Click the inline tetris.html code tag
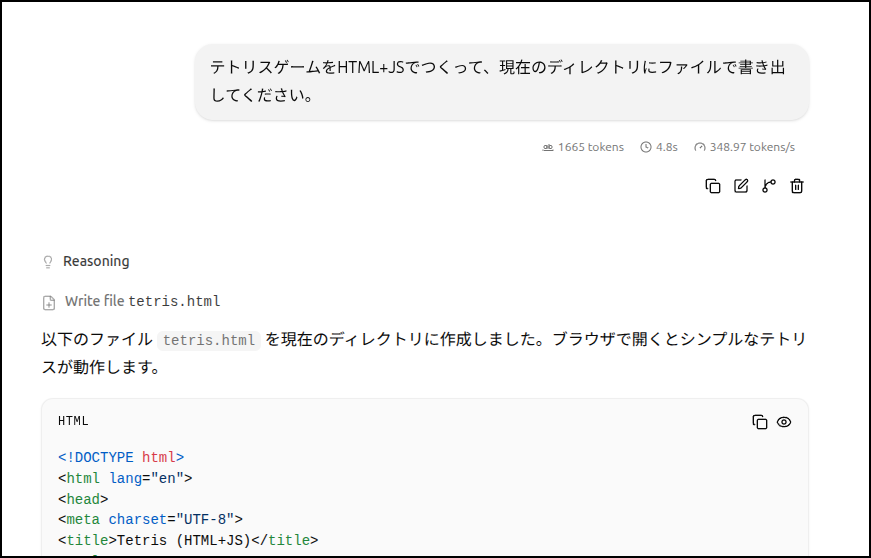This screenshot has width=871, height=558. click(209, 340)
